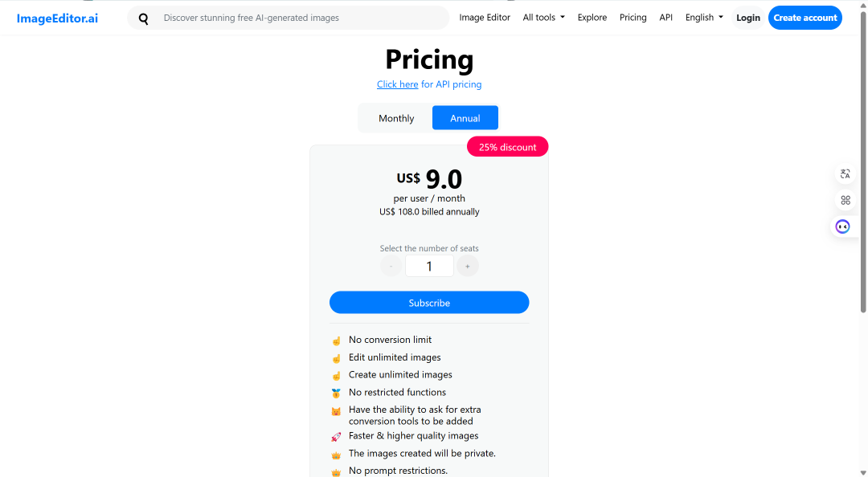This screenshot has width=868, height=477.
Task: Click the rocket emoji beside faster images
Action: [x=336, y=437]
